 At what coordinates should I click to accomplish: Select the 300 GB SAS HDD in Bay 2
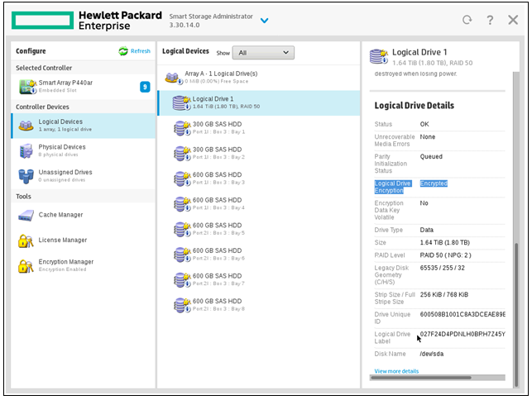[258, 153]
